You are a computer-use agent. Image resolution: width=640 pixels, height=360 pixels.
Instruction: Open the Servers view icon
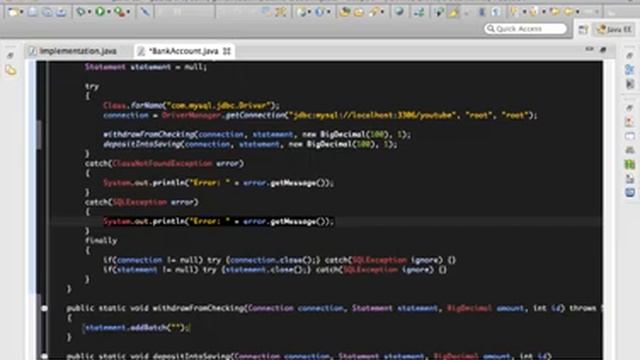(x=630, y=150)
